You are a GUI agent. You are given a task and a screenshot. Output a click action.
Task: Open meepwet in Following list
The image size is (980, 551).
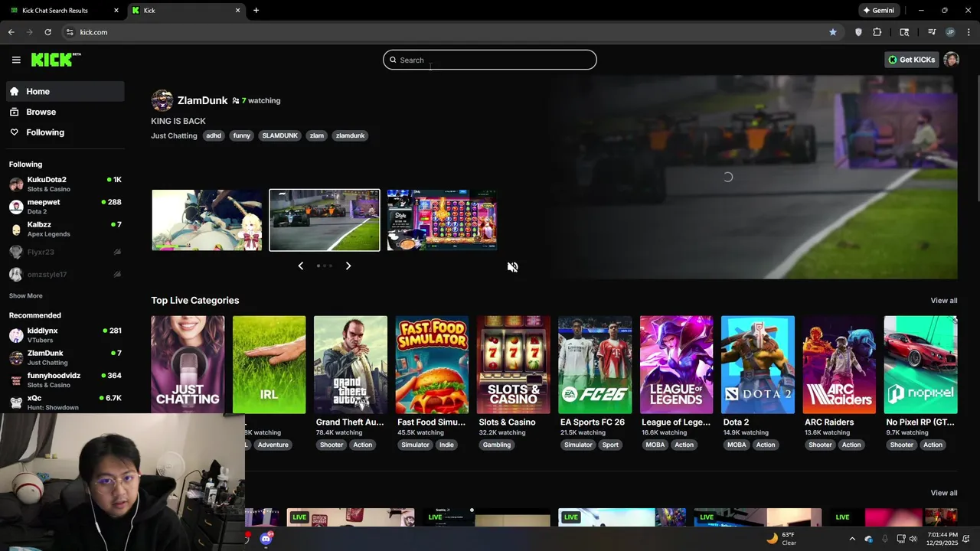[65, 207]
